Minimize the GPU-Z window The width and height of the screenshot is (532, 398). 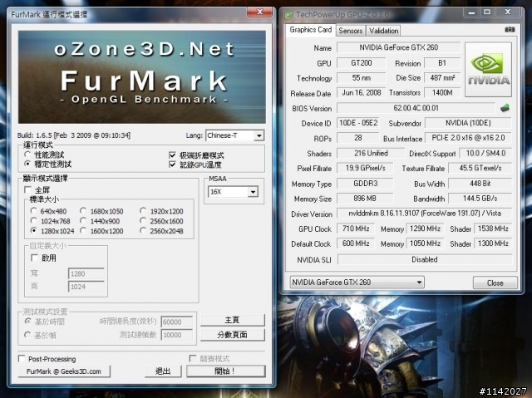point(471,12)
